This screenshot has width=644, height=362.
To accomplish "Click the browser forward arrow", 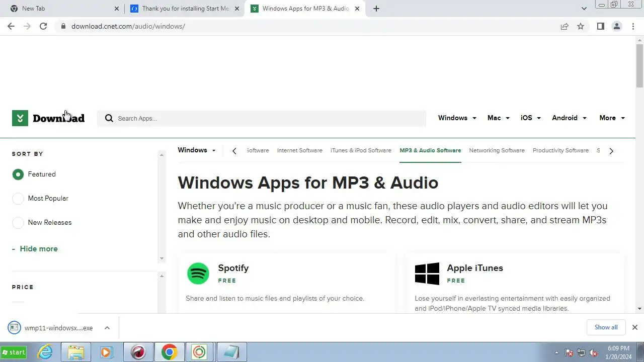I will pos(27,26).
